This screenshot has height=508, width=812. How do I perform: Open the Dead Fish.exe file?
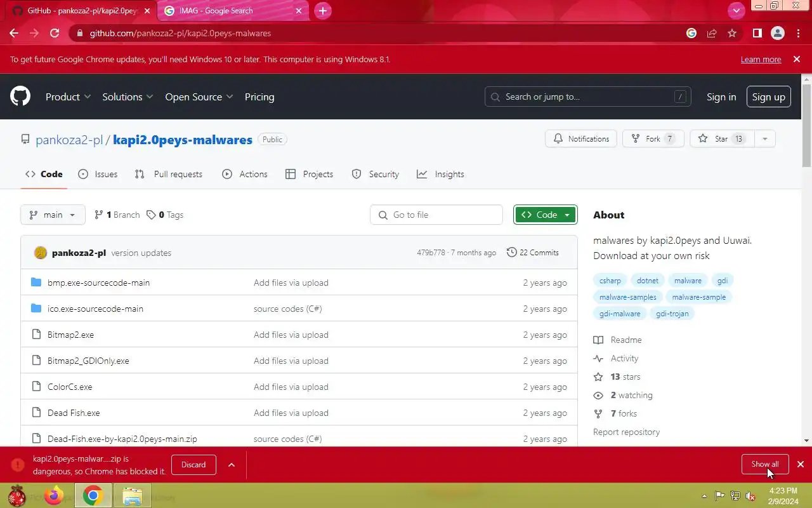tap(74, 413)
